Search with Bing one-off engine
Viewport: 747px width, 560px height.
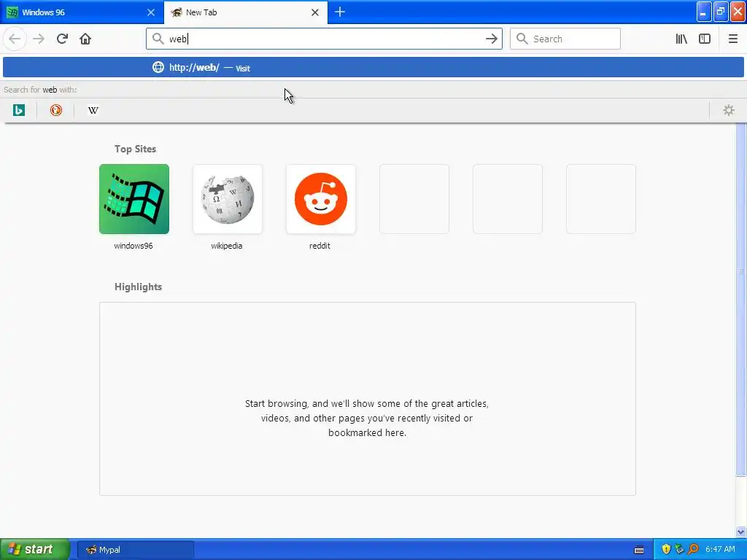18,111
